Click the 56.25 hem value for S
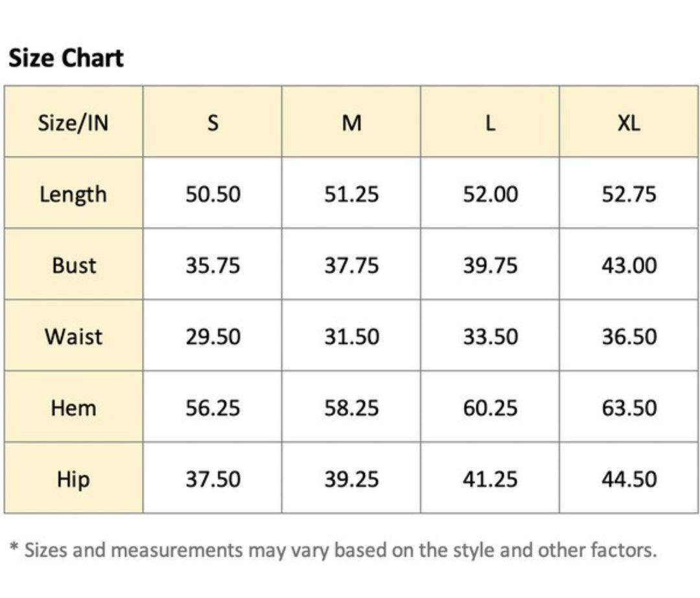 coord(213,408)
